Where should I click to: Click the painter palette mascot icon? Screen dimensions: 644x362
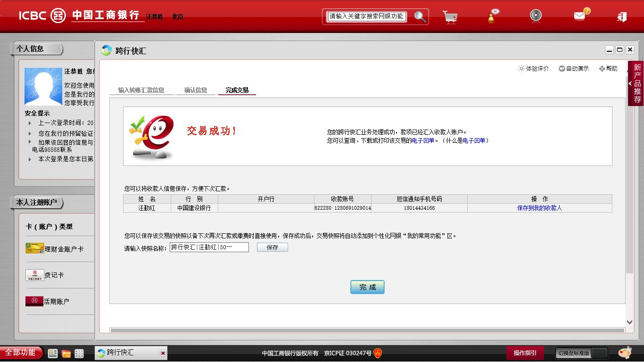[x=625, y=353]
